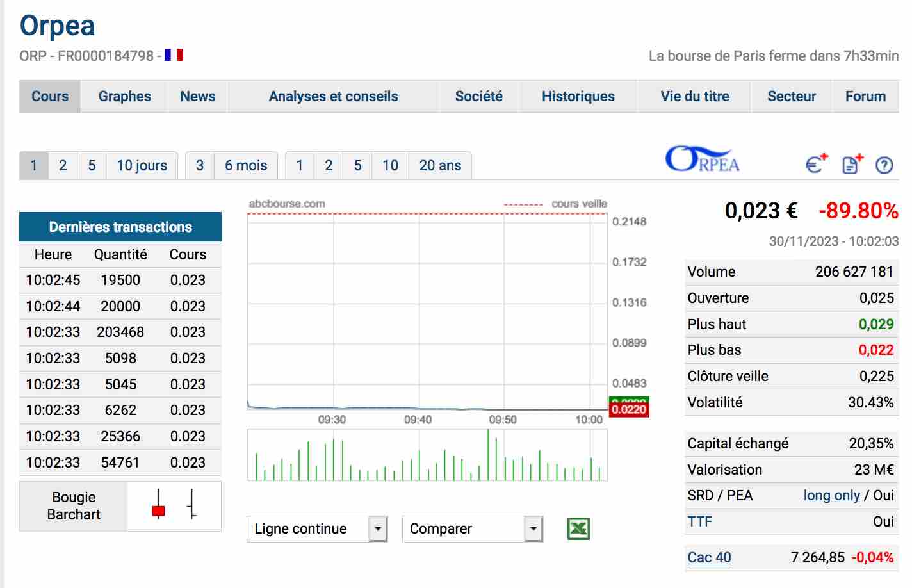
Task: Choose the 3-month chart period
Action: tap(200, 165)
